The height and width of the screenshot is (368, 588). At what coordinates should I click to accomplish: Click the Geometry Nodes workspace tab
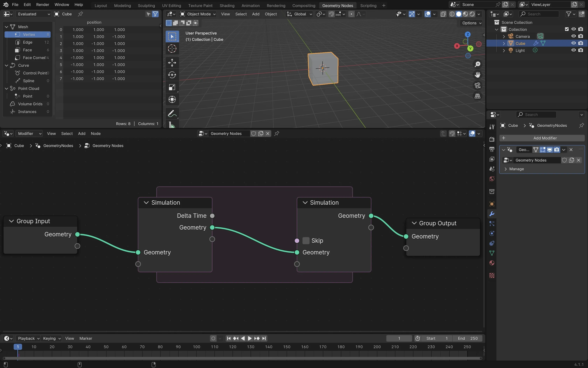pyautogui.click(x=338, y=5)
